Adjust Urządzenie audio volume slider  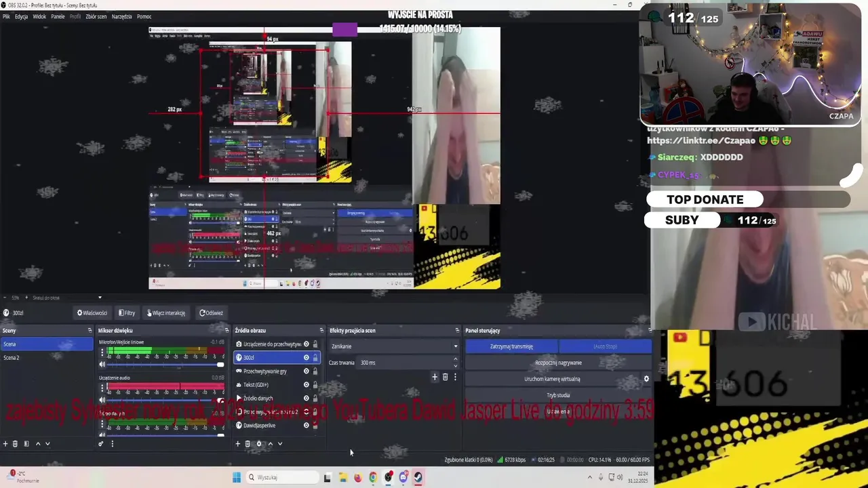pos(165,401)
